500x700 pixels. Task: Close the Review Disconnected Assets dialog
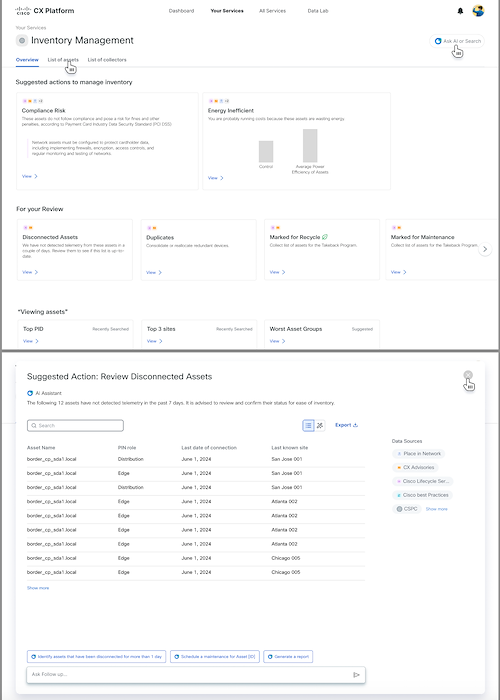[468, 375]
